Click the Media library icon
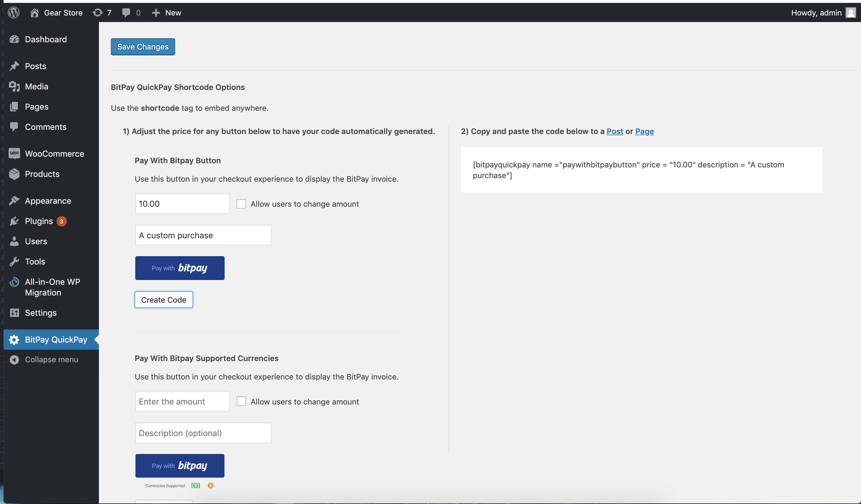The height and width of the screenshot is (504, 861). pyautogui.click(x=14, y=86)
